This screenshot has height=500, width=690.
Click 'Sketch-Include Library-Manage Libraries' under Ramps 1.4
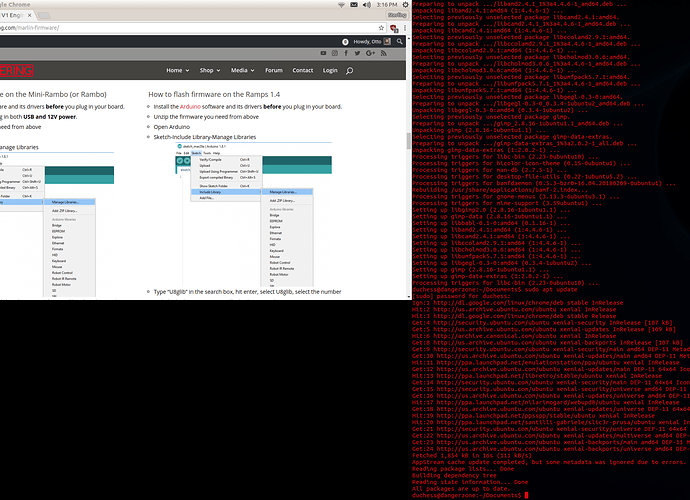pyautogui.click(x=205, y=137)
